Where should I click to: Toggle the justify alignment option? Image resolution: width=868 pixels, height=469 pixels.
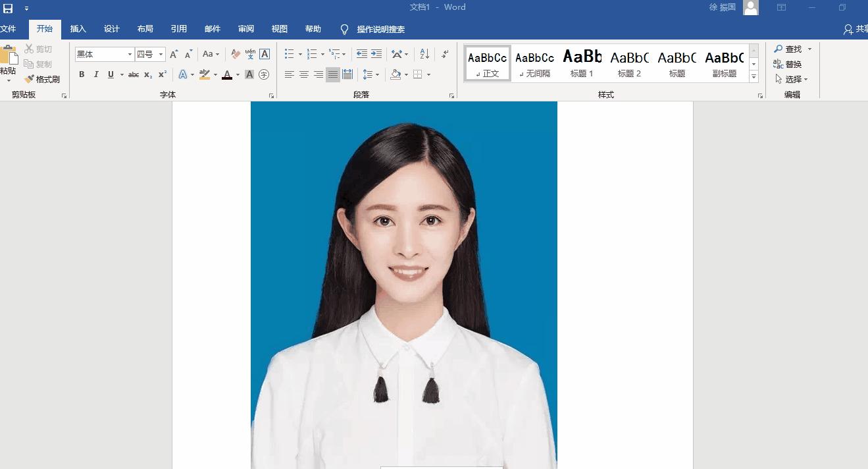(332, 74)
